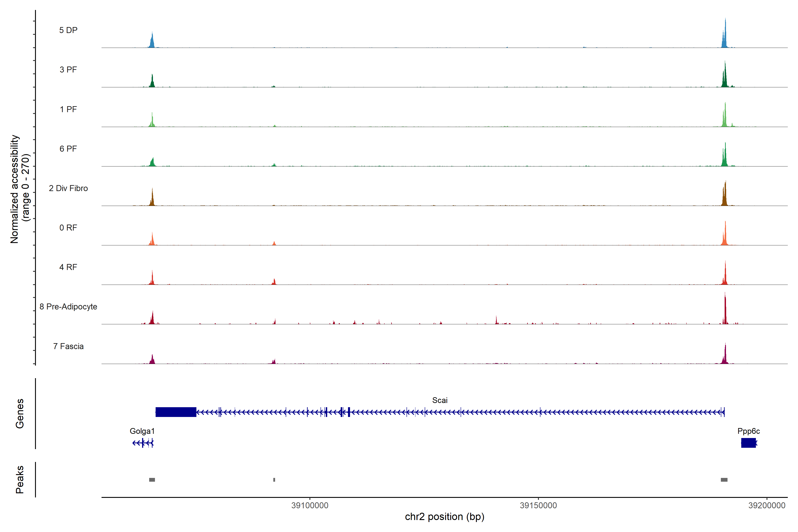This screenshot has width=798, height=532.
Task: Click the 39100000 axis tick label
Action: (310, 506)
